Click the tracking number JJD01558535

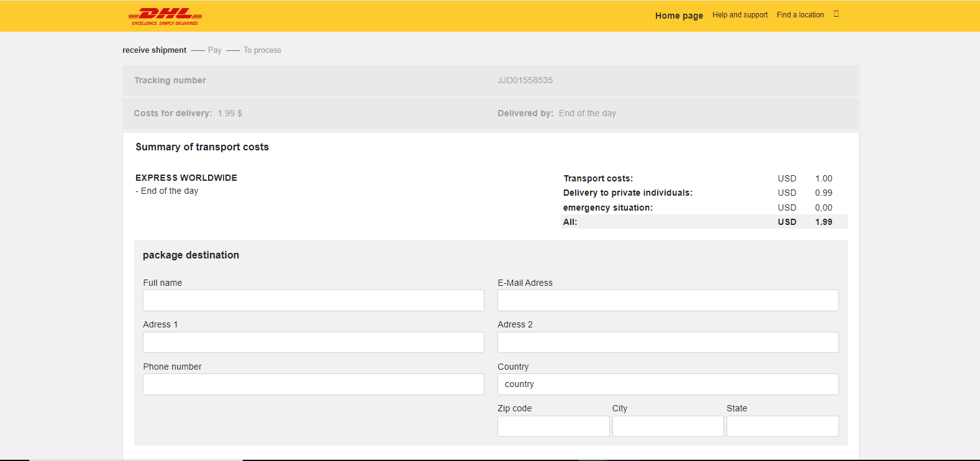tap(525, 80)
